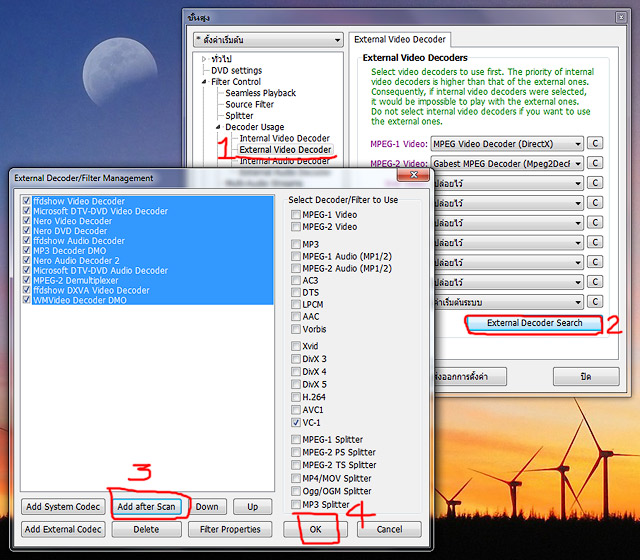This screenshot has width=640, height=560.
Task: Open the MPEG-2 Video decoder dropdown
Action: coord(507,164)
